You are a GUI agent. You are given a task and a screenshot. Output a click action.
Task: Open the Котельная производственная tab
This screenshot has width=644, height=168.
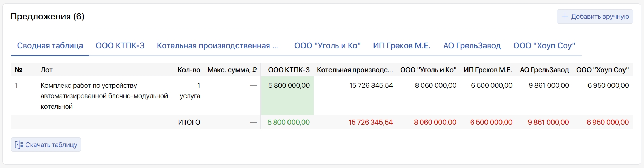click(217, 46)
